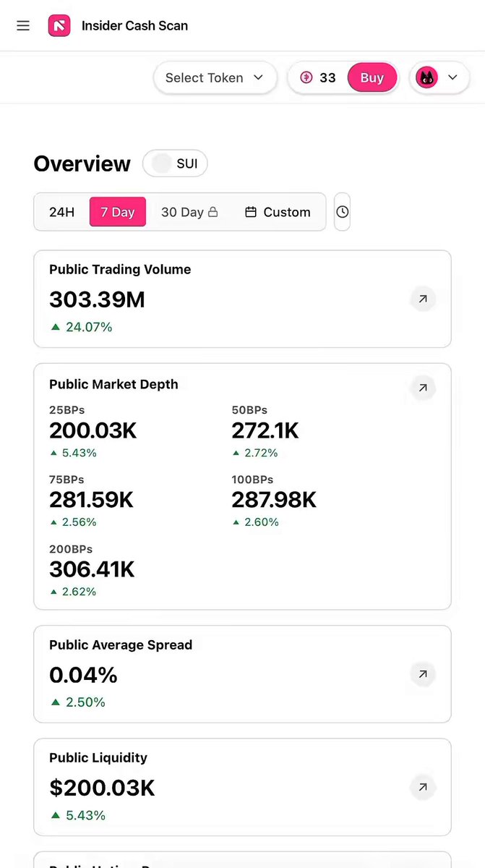485x868 pixels.
Task: Click the 100BPs depth value 287.98K
Action: (x=274, y=500)
